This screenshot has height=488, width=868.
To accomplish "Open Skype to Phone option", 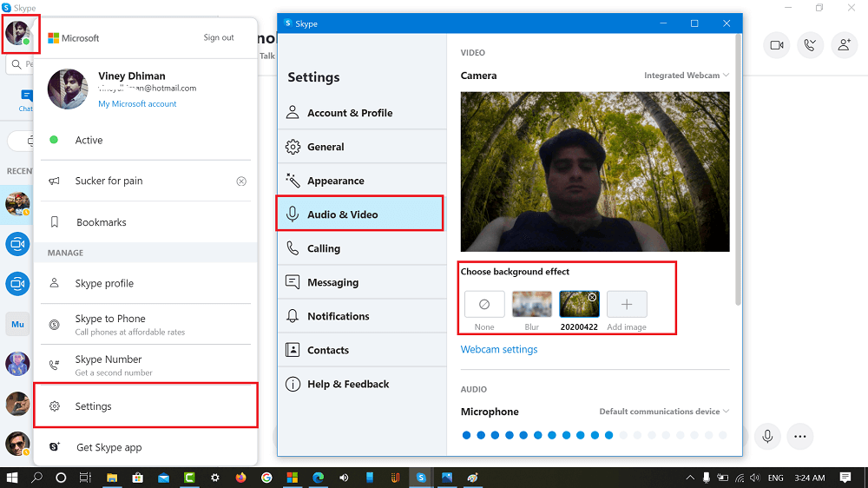I will (x=146, y=324).
